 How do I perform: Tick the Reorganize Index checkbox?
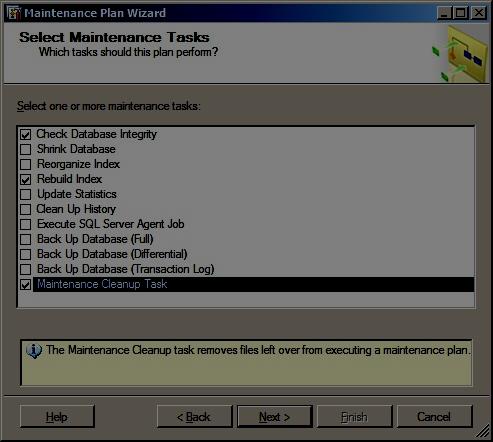click(26, 164)
